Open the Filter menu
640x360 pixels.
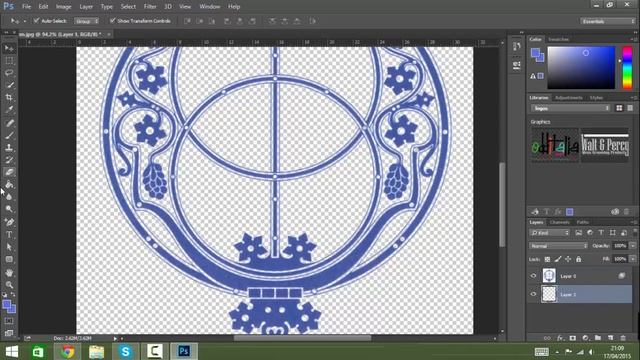click(x=150, y=7)
